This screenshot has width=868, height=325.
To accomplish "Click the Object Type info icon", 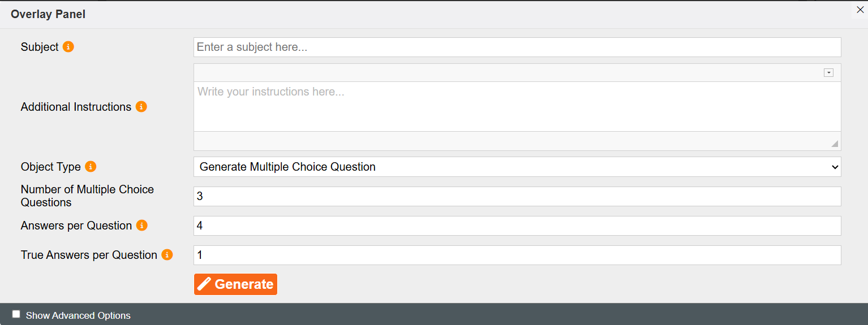I will tap(91, 167).
